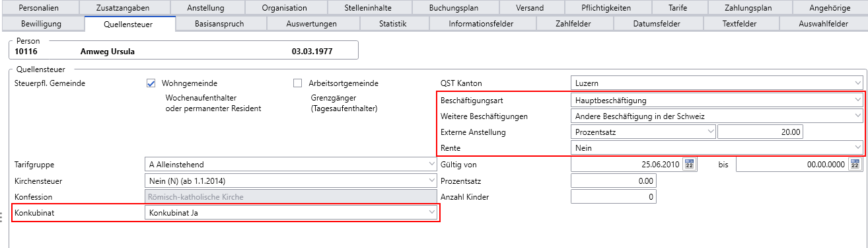Viewport: 868px width, 248px height.
Task: Open calendar picker for bis date
Action: point(855,164)
